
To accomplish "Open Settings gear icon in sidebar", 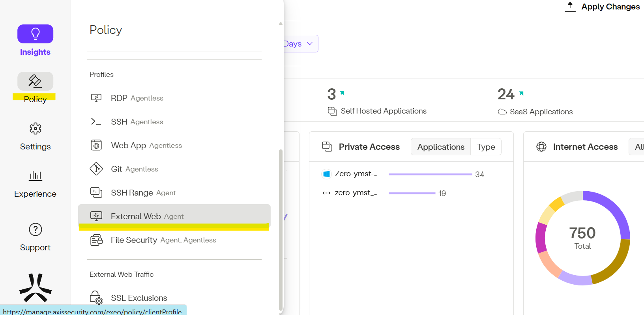I will (35, 129).
